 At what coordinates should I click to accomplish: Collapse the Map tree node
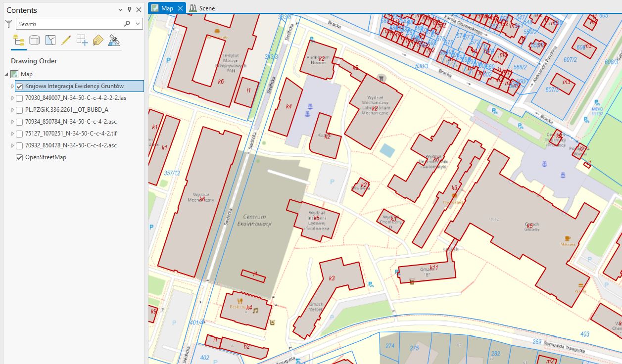click(7, 74)
